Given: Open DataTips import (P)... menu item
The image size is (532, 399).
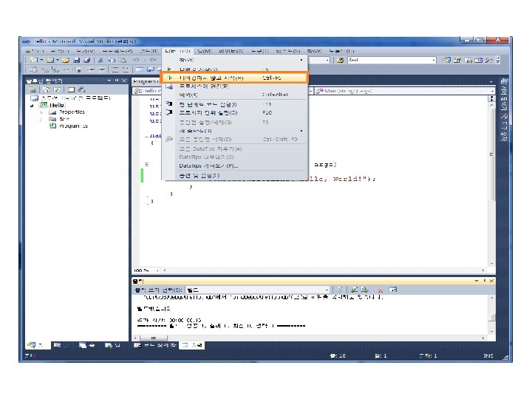Looking at the screenshot, I should (234, 166).
